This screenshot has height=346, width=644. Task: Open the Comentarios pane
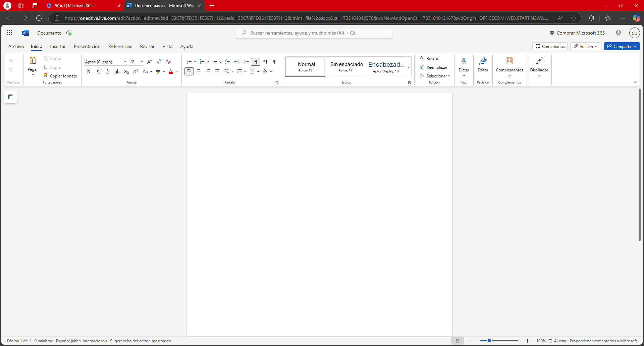pyautogui.click(x=550, y=47)
